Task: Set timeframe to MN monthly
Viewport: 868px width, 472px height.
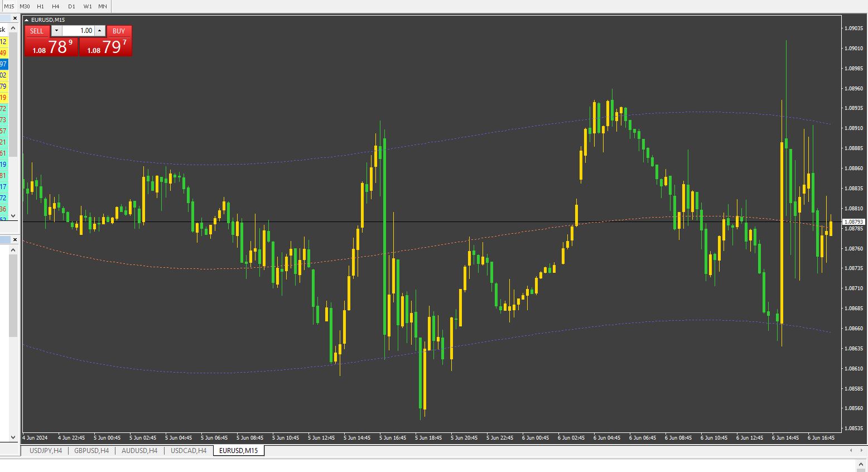Action: point(103,6)
